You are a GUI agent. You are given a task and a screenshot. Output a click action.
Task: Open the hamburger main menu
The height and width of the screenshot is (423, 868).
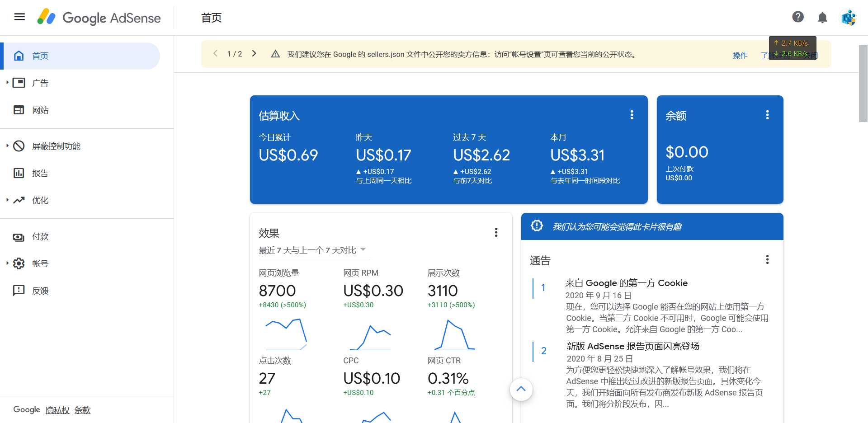click(19, 17)
